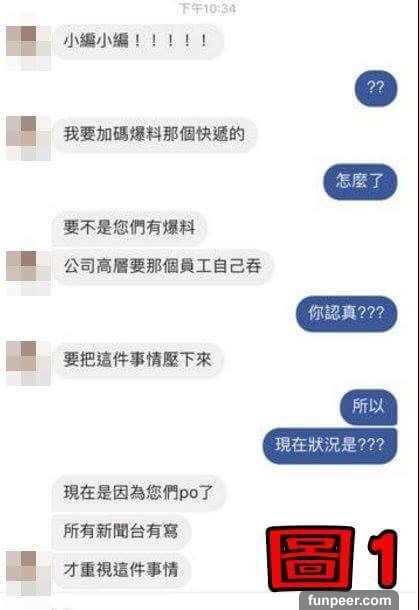Tap the avatar beside 要把這件事情壓下來
This screenshot has height=610, width=419.
28,363
